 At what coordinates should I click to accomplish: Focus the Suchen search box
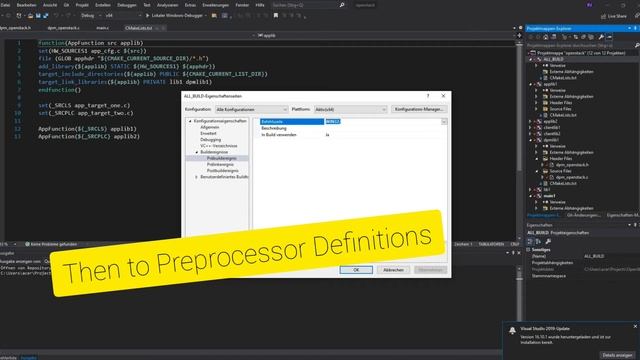tap(305, 5)
